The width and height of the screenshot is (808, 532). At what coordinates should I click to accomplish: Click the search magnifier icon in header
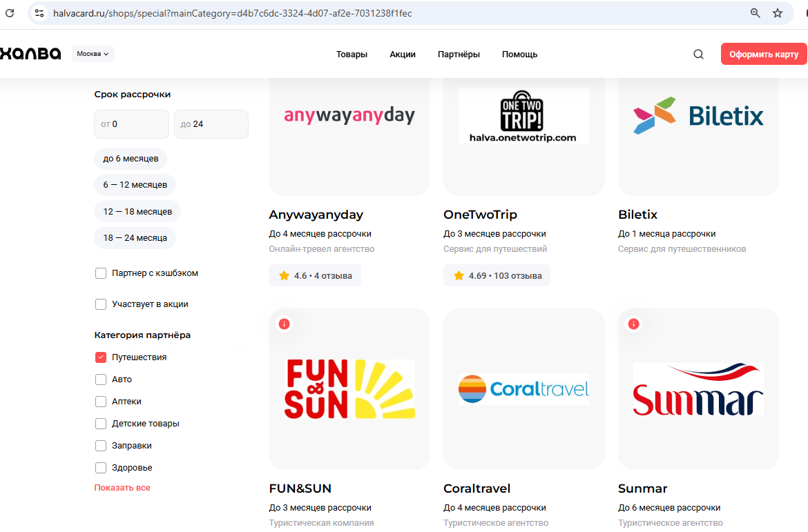pyautogui.click(x=698, y=55)
